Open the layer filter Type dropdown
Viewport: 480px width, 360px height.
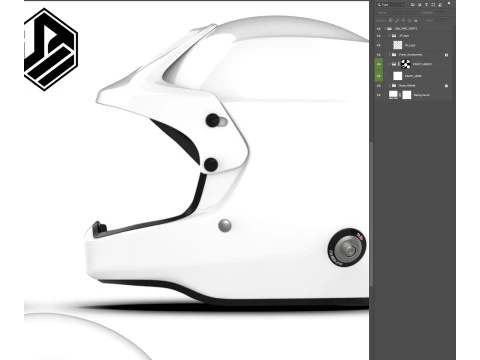pyautogui.click(x=391, y=5)
